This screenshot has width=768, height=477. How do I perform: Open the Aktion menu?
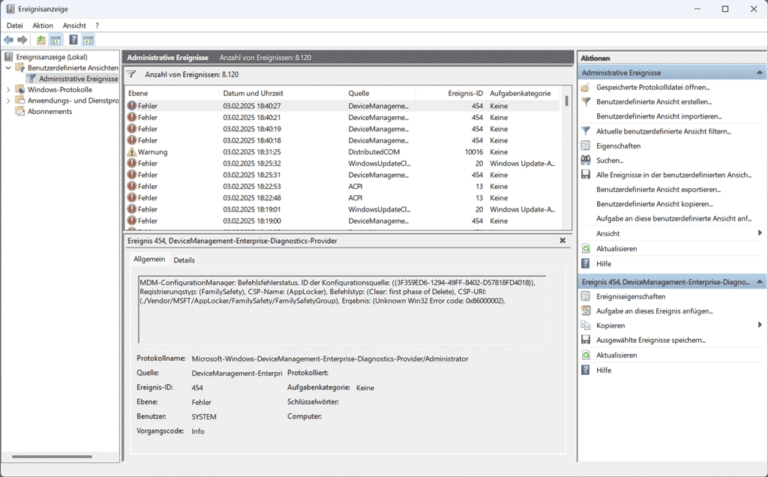point(43,25)
